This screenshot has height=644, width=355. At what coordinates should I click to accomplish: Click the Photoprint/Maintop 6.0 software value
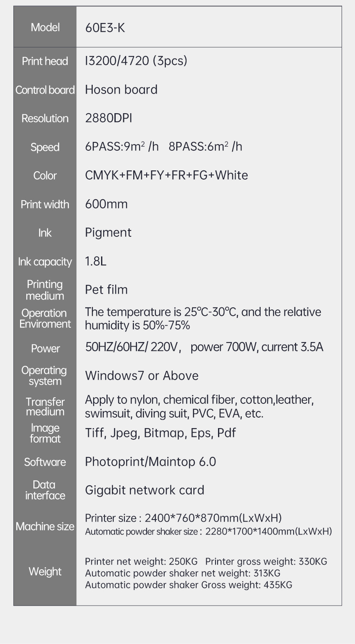(x=150, y=462)
